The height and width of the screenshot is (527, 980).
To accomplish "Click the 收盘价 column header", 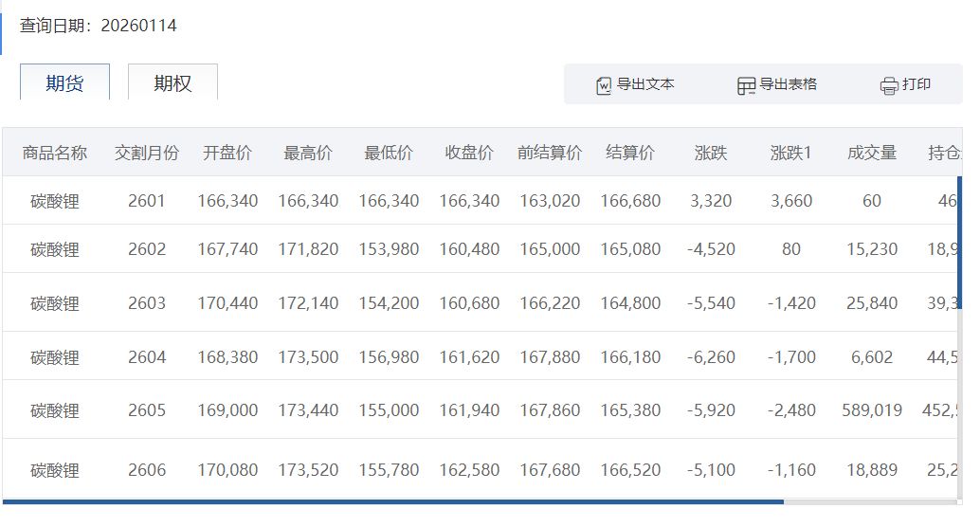I will (469, 153).
